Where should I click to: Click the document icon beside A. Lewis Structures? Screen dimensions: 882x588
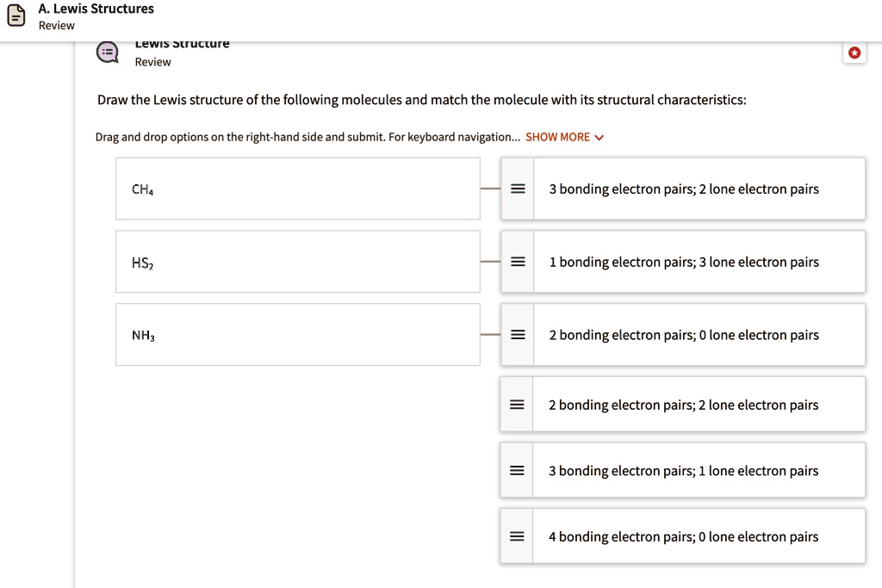(16, 15)
